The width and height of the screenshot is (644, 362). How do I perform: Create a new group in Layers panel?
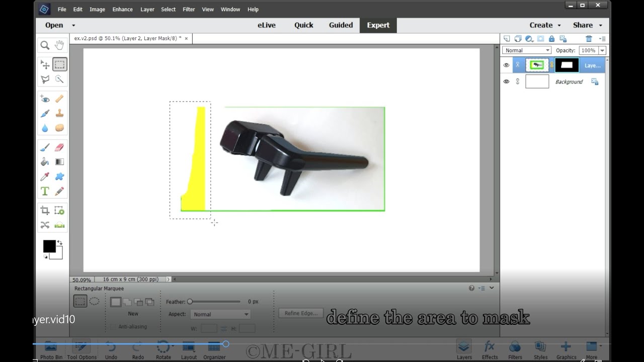pos(518,39)
